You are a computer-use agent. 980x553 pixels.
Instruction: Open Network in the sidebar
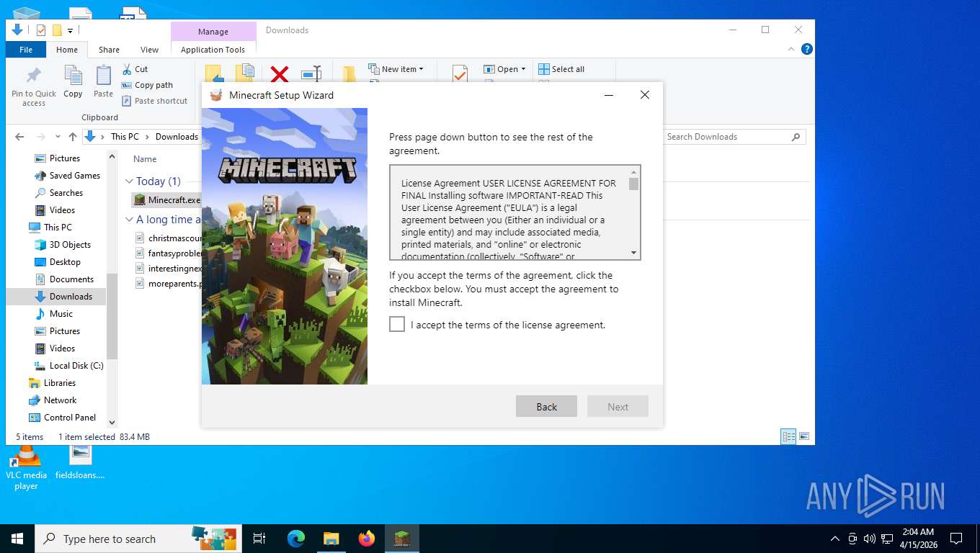coord(53,400)
